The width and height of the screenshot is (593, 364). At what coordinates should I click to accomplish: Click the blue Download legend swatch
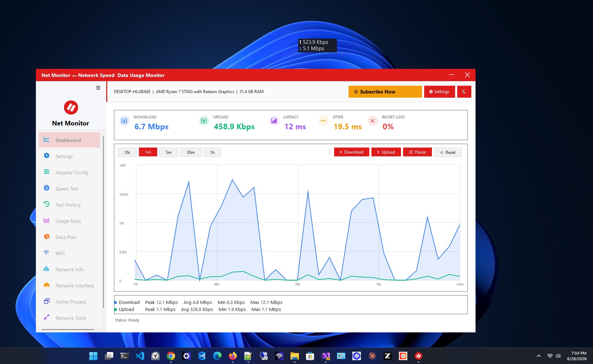(x=115, y=303)
